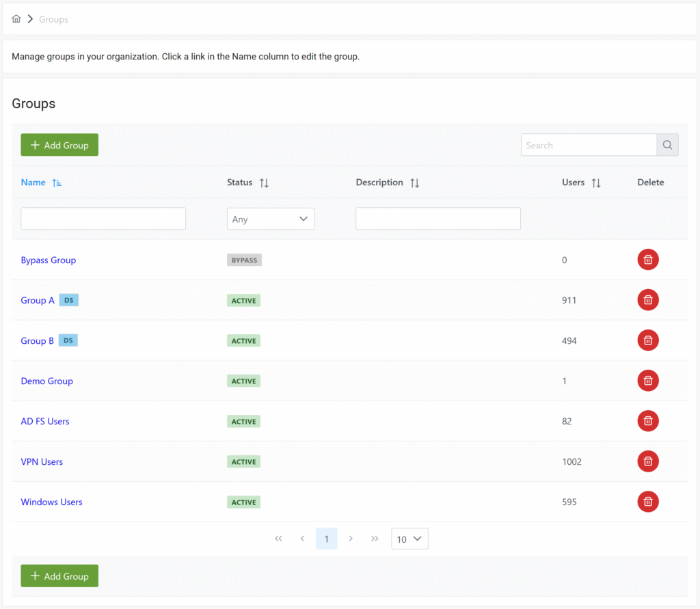The height and width of the screenshot is (609, 700).
Task: Delete the Bypass Group with trash icon
Action: [648, 260]
